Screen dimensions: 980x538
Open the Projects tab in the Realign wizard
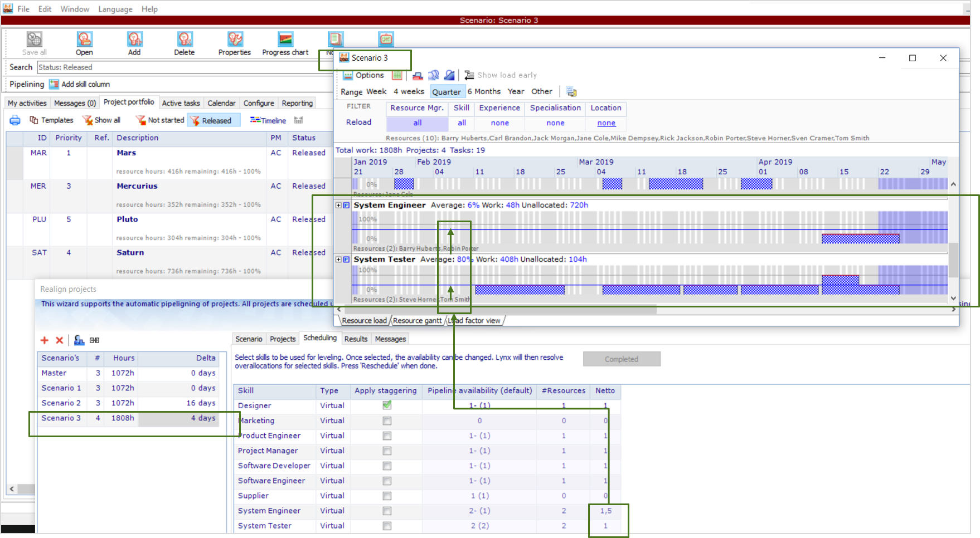point(283,339)
